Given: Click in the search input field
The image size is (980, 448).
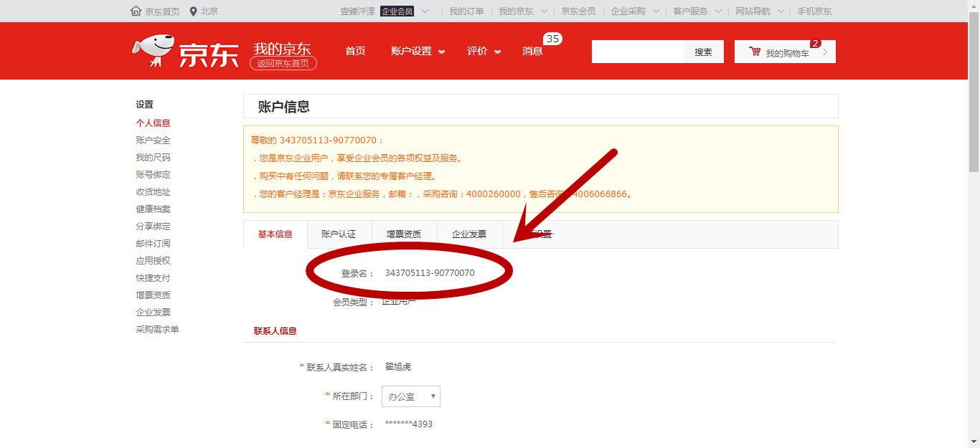Looking at the screenshot, I should point(638,52).
